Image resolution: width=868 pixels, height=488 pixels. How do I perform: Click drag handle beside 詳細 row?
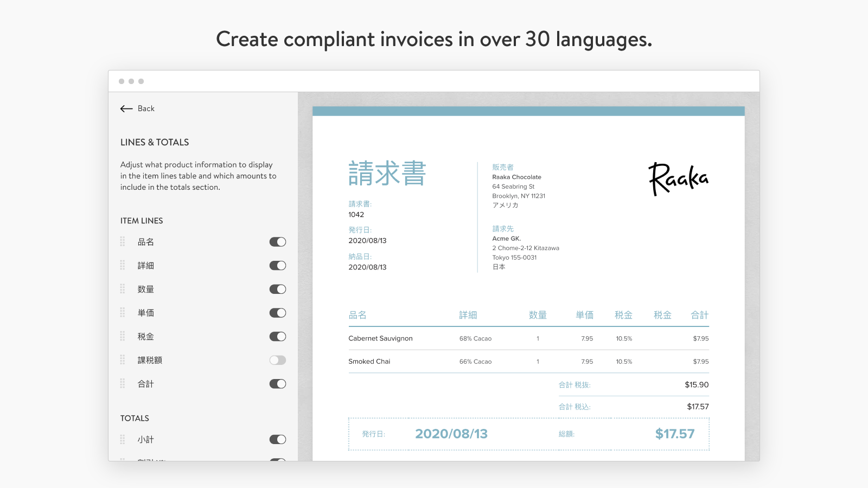123,265
